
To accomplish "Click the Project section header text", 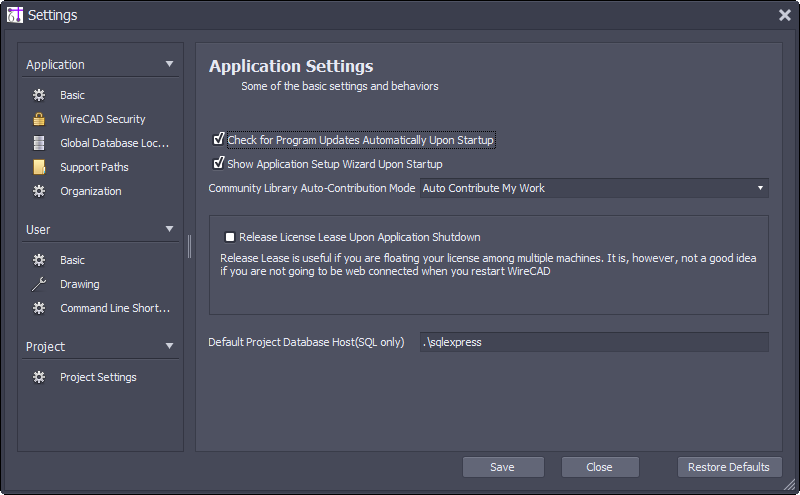I will click(x=45, y=346).
